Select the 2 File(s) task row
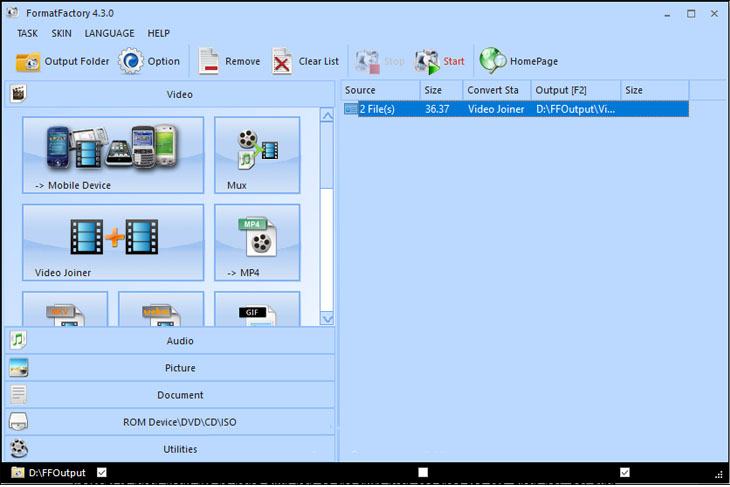This screenshot has width=730, height=487. click(516, 109)
